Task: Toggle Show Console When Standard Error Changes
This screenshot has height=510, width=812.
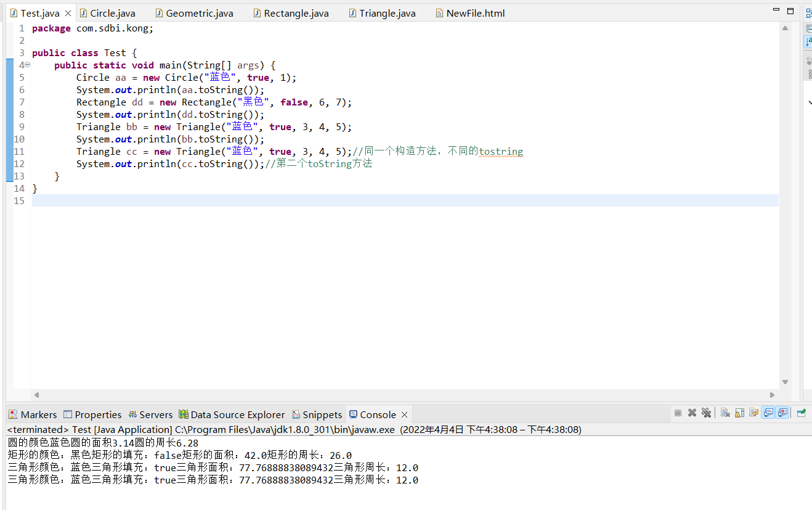Action: [782, 413]
